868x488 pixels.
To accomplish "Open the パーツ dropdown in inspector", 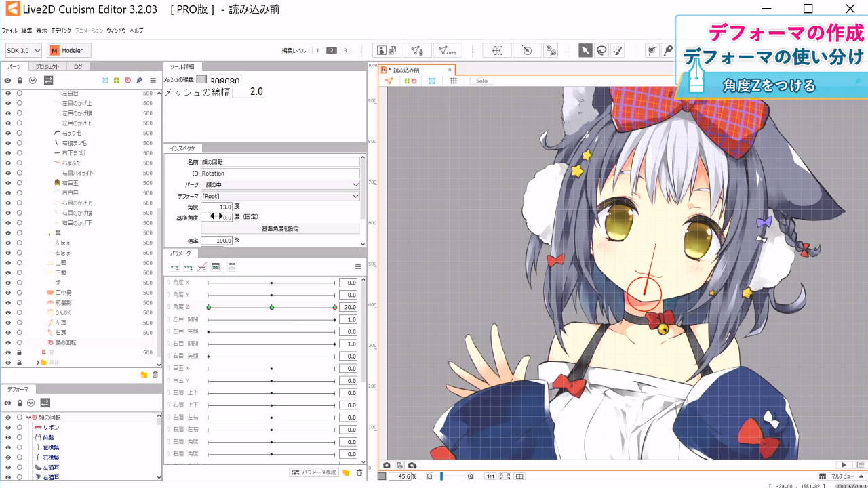I will (281, 184).
